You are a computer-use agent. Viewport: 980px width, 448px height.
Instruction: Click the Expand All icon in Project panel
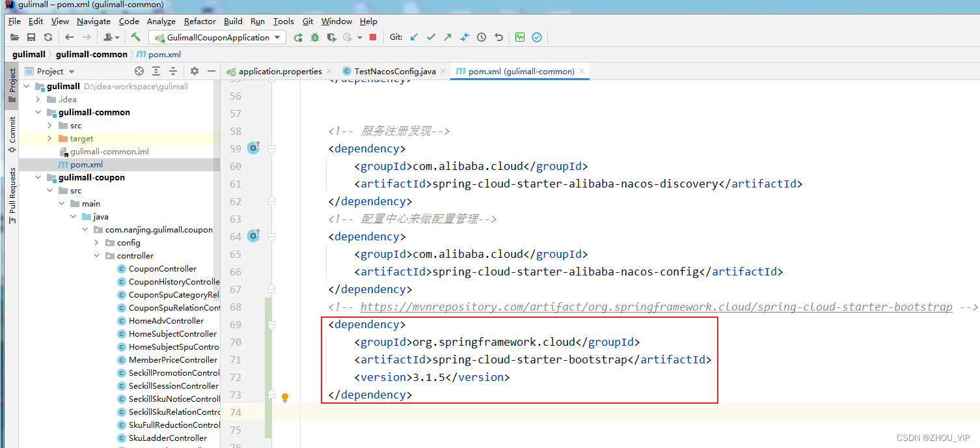[156, 71]
